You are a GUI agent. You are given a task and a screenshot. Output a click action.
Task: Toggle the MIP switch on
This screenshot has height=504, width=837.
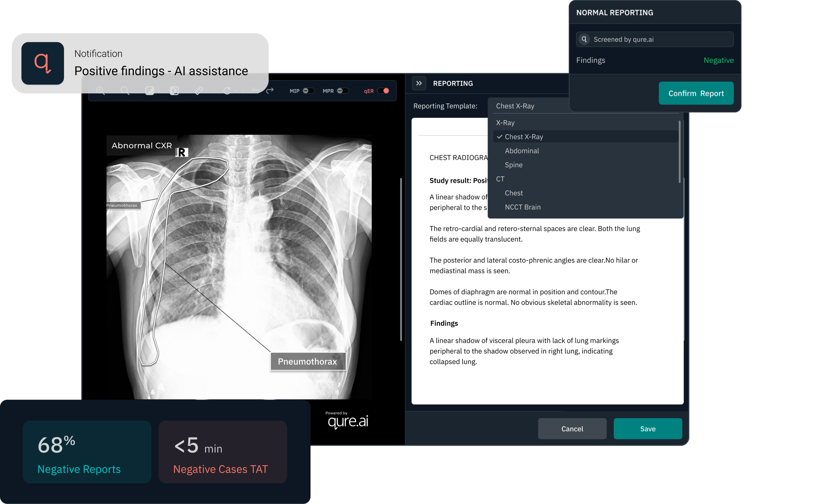click(308, 91)
